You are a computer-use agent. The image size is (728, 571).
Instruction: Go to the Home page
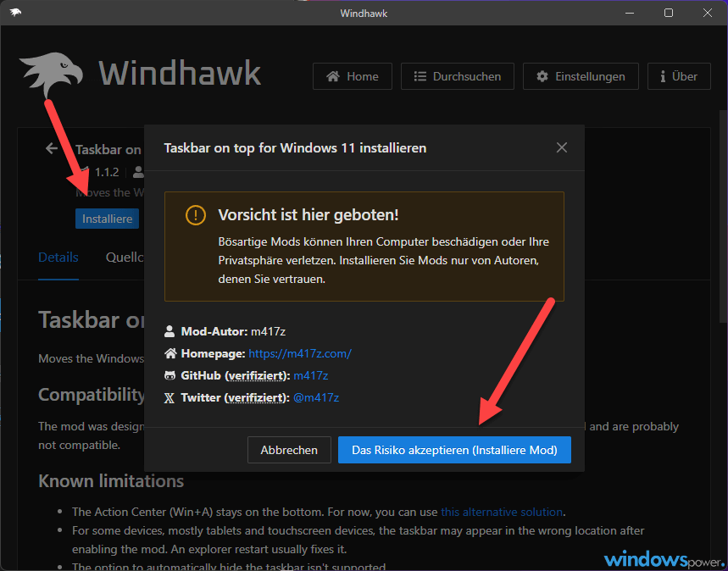tap(353, 76)
